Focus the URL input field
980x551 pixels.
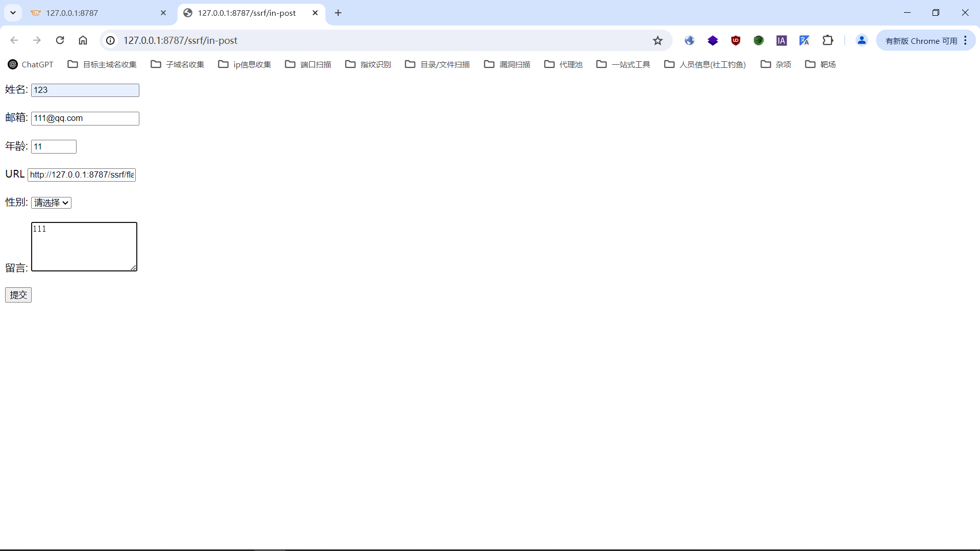(x=82, y=174)
